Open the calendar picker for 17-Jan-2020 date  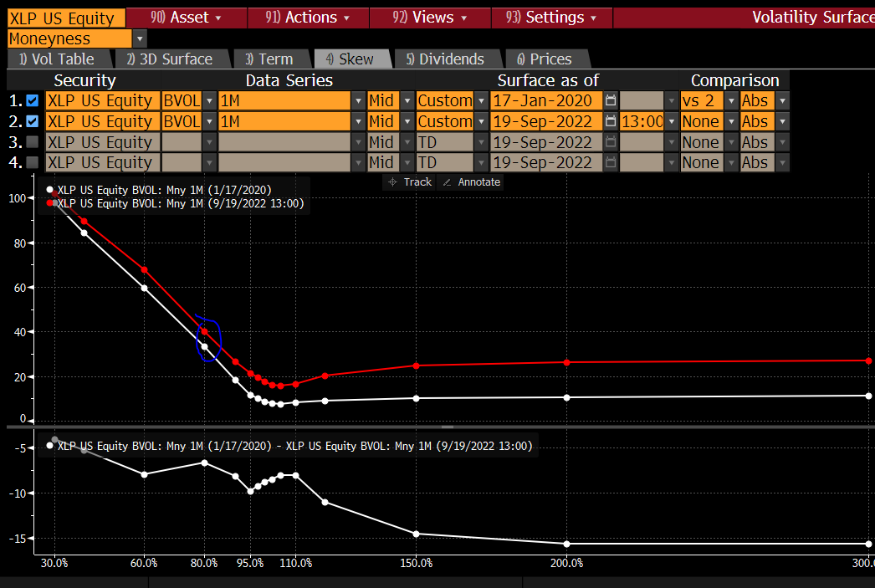pos(611,101)
